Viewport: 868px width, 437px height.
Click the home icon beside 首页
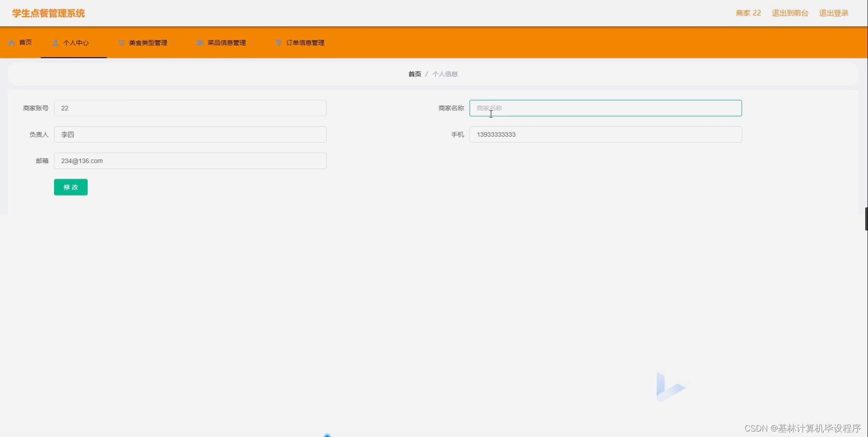[x=11, y=42]
